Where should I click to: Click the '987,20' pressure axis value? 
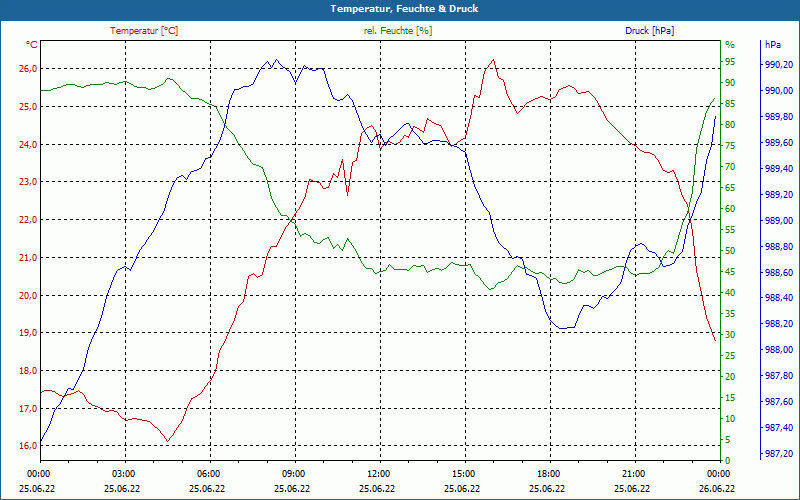click(x=779, y=454)
